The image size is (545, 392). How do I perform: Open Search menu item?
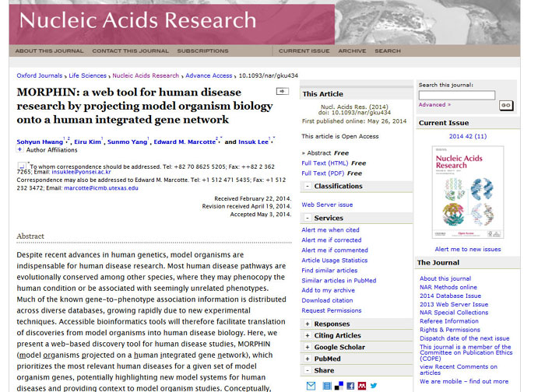(x=388, y=51)
